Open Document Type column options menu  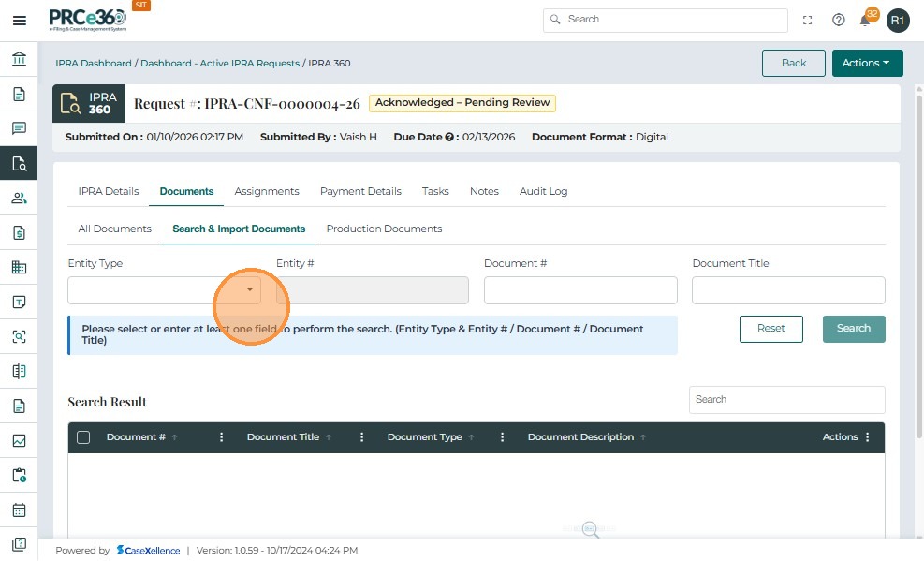(x=502, y=436)
